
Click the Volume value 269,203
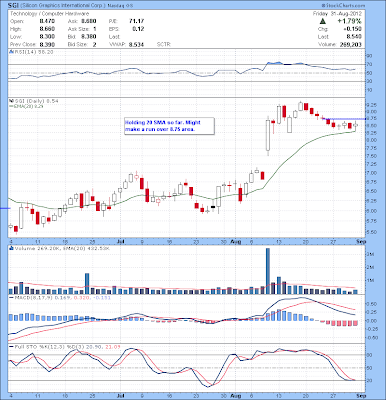pyautogui.click(x=351, y=44)
